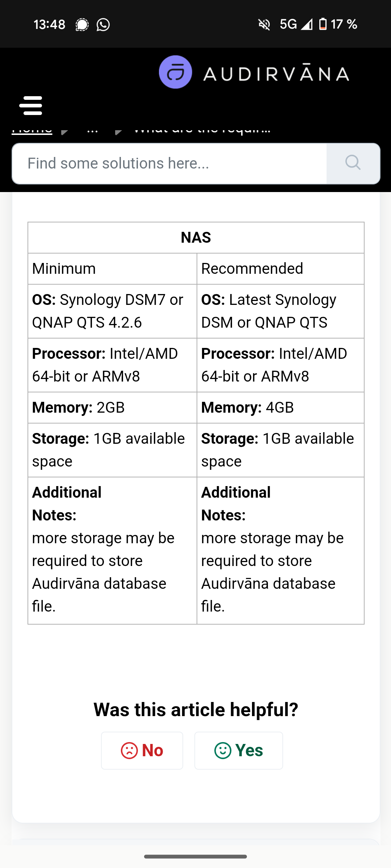Open the hamburger navigation menu
391x868 pixels.
click(31, 105)
